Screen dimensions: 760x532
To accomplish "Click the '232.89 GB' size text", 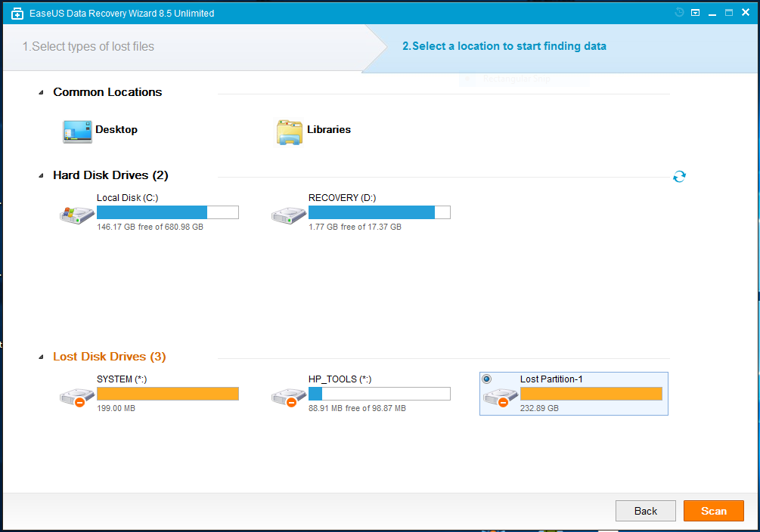I will click(539, 408).
